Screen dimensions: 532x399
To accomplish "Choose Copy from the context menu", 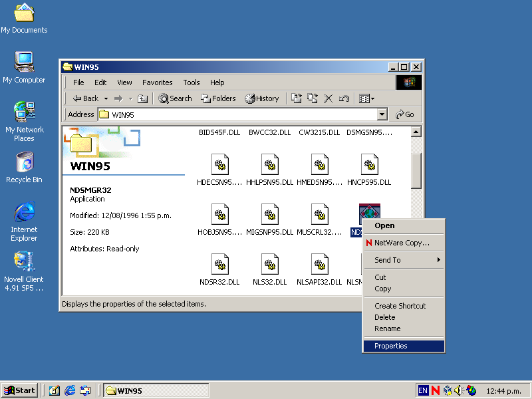I will tap(404, 289).
